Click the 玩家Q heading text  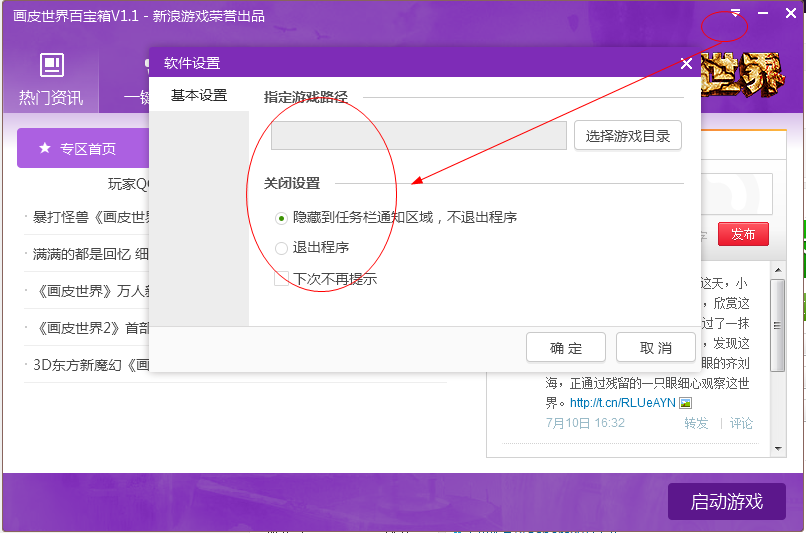tap(129, 184)
